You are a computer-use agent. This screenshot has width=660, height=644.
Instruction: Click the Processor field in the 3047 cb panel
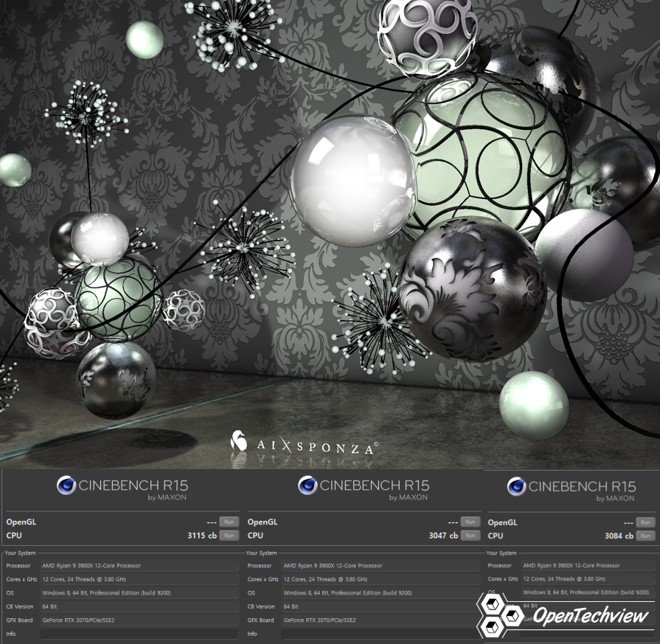pos(381,566)
